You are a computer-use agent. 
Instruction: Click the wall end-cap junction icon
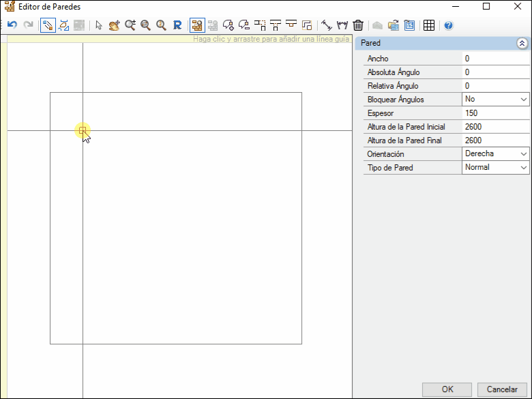pos(291,25)
